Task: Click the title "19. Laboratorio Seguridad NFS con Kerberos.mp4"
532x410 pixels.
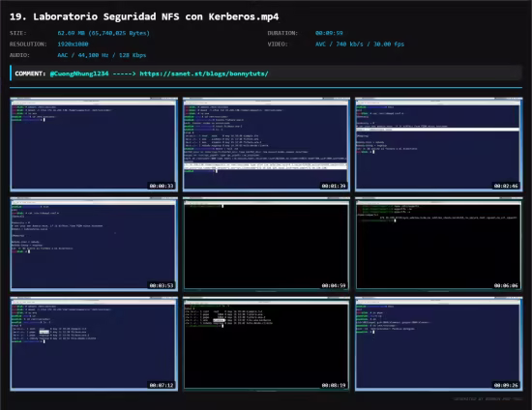Action: (x=144, y=16)
